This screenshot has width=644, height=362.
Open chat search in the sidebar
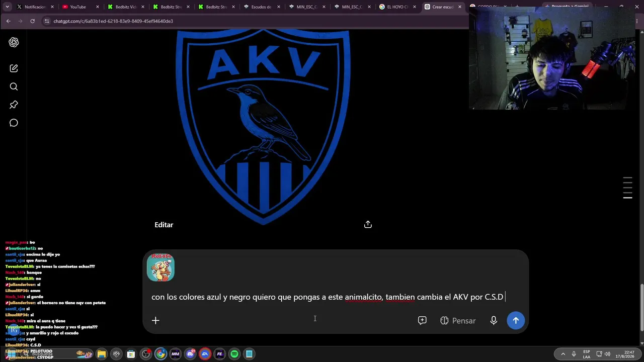(x=14, y=86)
